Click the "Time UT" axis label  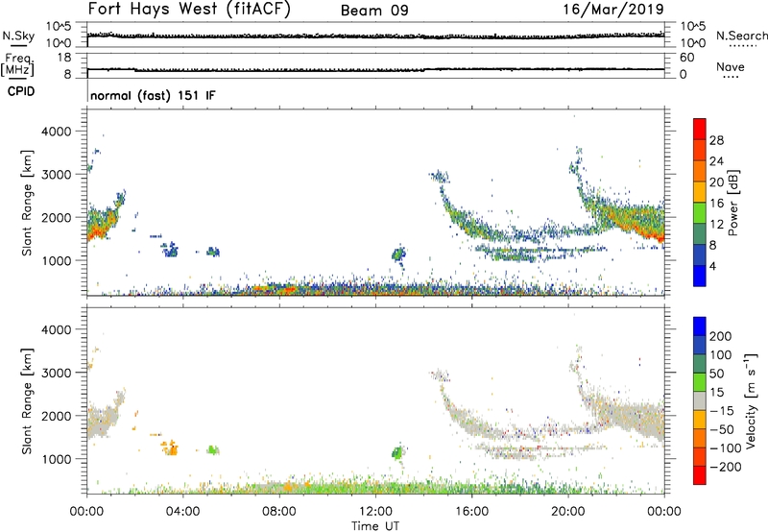click(375, 526)
